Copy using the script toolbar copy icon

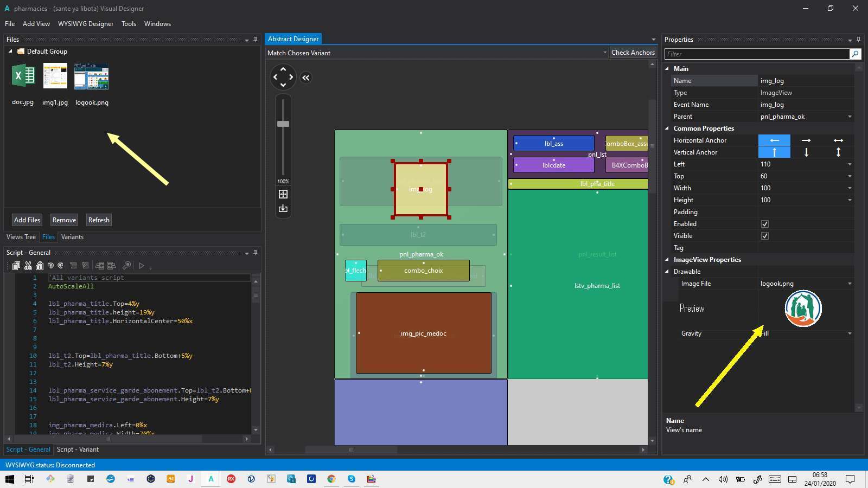point(16,266)
